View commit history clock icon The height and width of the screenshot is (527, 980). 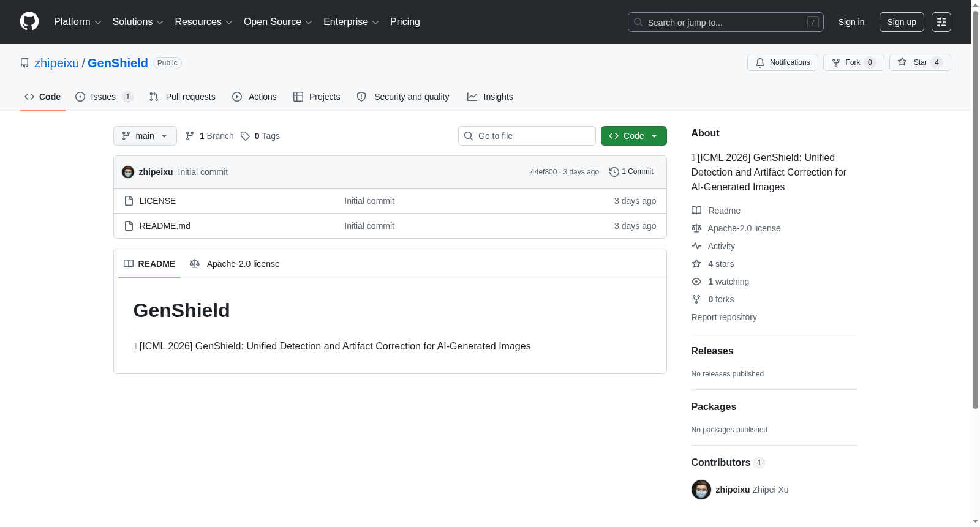pyautogui.click(x=614, y=172)
